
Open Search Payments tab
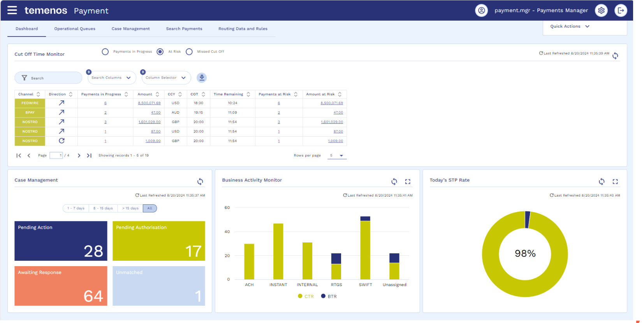184,29
